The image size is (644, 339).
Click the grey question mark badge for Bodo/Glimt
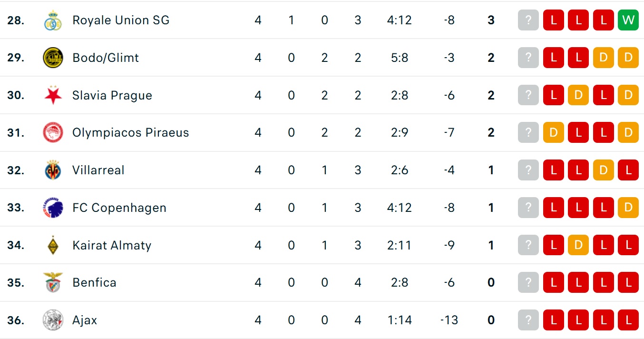click(528, 58)
